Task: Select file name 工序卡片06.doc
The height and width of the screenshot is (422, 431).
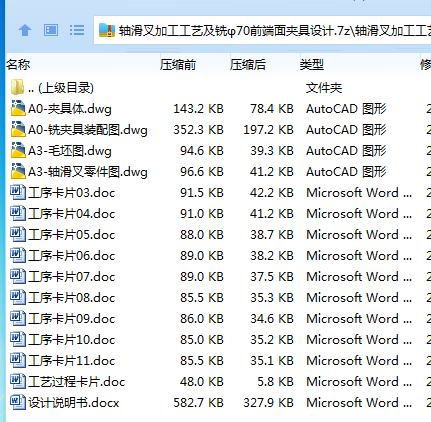Action: coord(72,256)
